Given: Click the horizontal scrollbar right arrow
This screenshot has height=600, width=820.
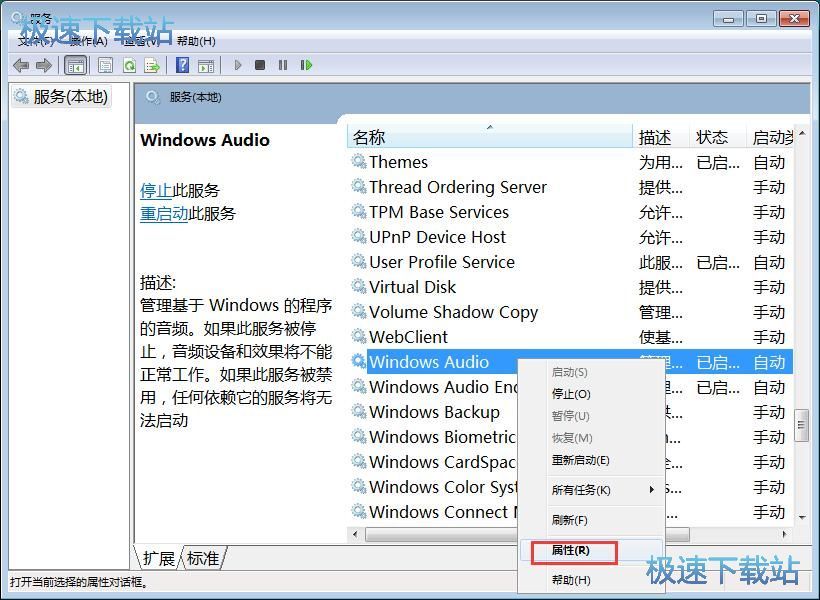Looking at the screenshot, I should (x=784, y=534).
